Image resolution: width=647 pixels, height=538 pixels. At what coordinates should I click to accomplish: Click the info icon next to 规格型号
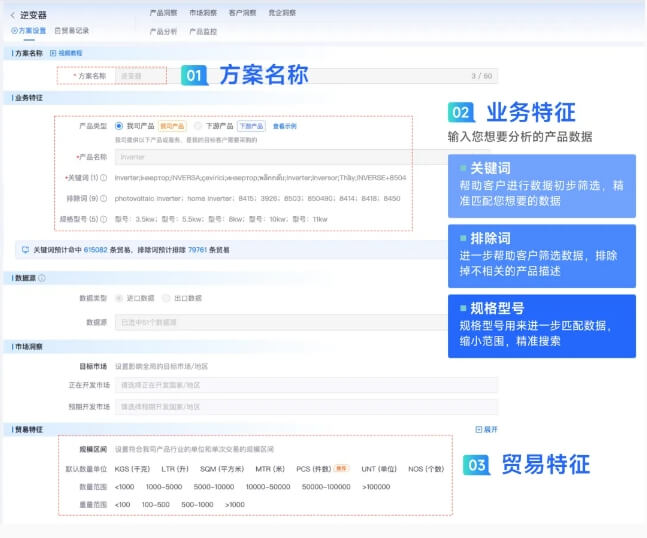(104, 219)
